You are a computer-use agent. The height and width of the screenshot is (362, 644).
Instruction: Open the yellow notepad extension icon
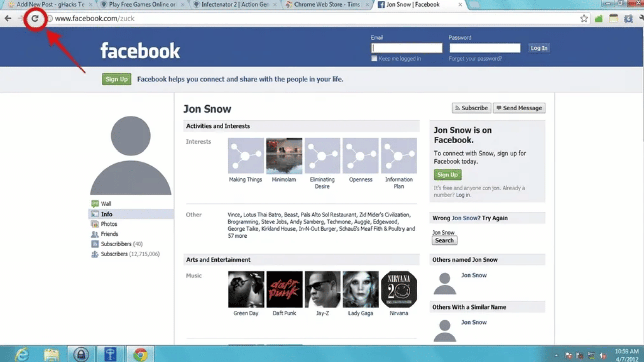[x=613, y=18]
